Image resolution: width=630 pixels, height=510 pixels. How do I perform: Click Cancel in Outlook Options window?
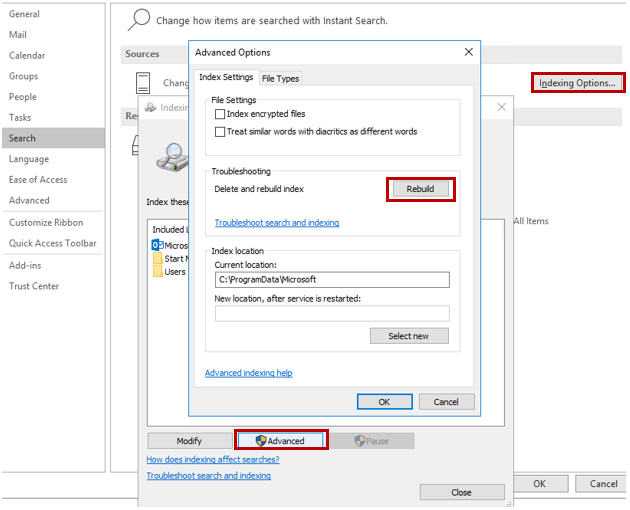pyautogui.click(x=602, y=483)
